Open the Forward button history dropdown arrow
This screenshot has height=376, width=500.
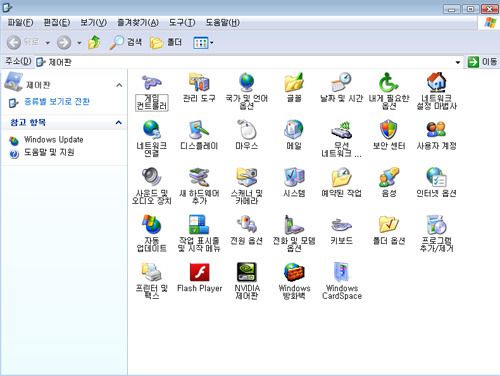pos(79,43)
